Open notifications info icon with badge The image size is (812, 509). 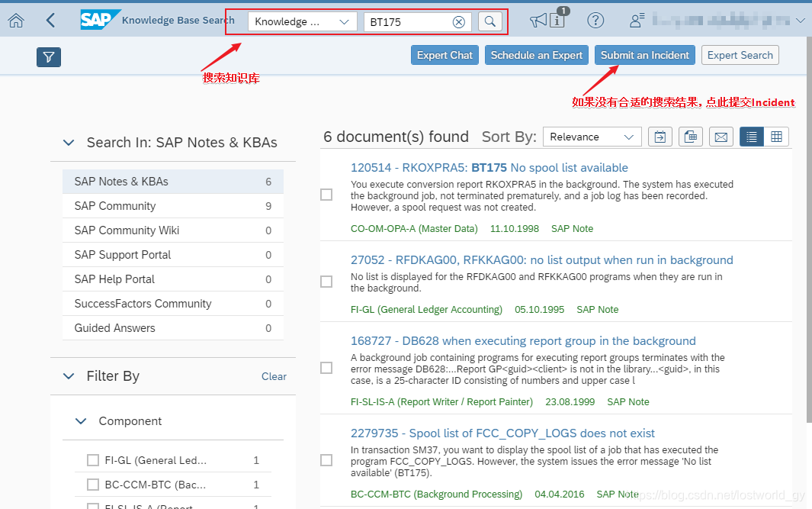(558, 18)
